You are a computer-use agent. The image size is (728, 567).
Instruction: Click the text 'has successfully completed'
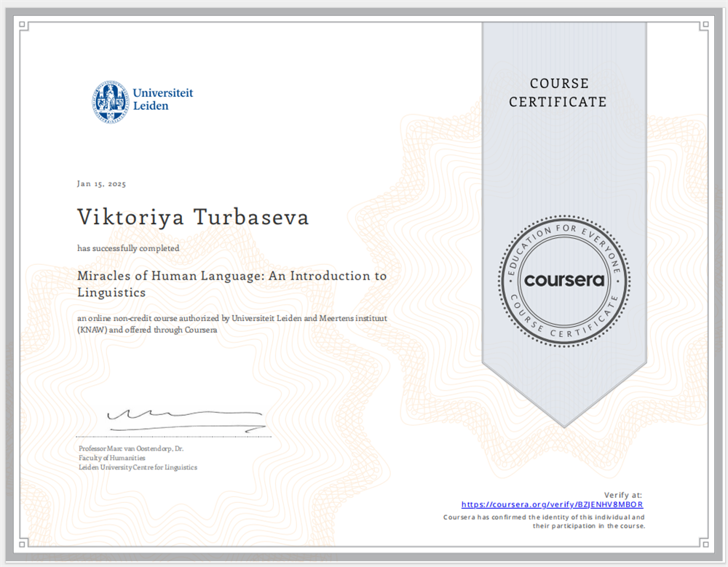click(x=128, y=248)
